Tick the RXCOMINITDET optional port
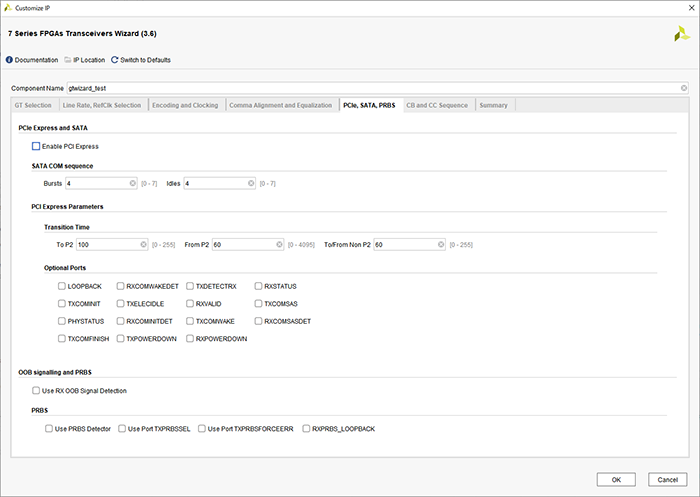The image size is (700, 497). pyautogui.click(x=121, y=321)
